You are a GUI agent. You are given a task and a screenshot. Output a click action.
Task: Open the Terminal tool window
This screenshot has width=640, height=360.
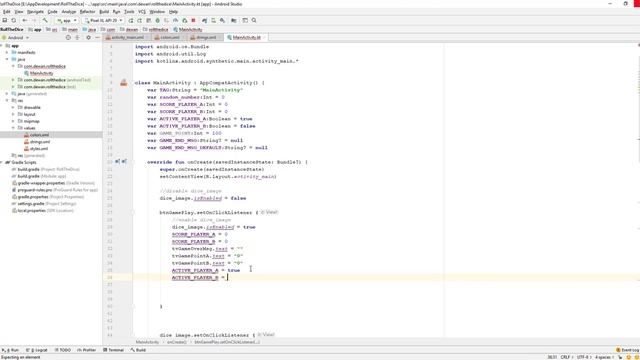[x=113, y=350]
